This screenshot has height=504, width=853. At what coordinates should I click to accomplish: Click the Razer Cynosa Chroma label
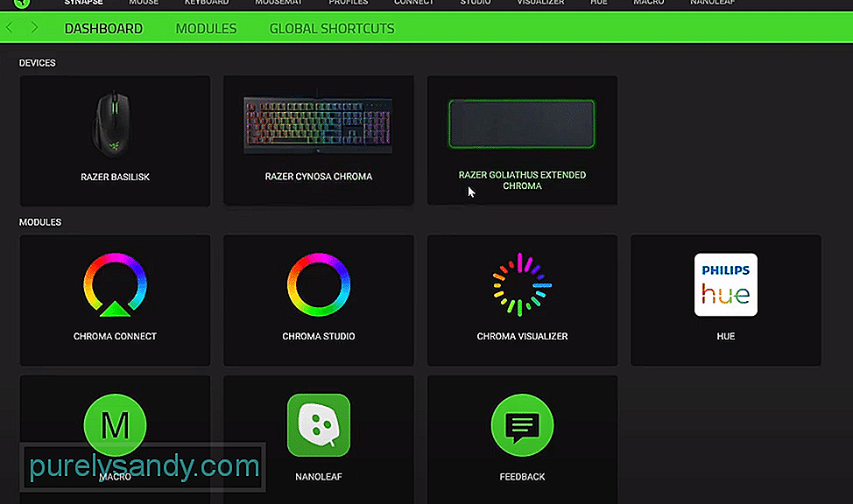(319, 176)
